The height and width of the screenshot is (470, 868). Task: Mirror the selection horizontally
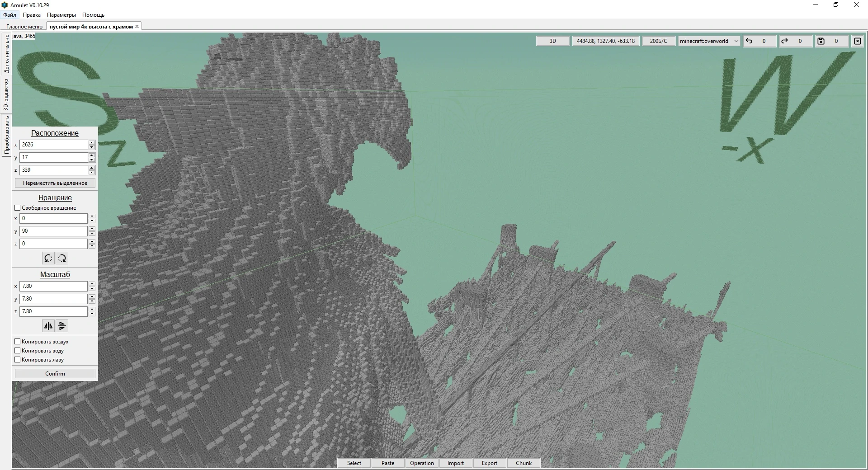48,326
